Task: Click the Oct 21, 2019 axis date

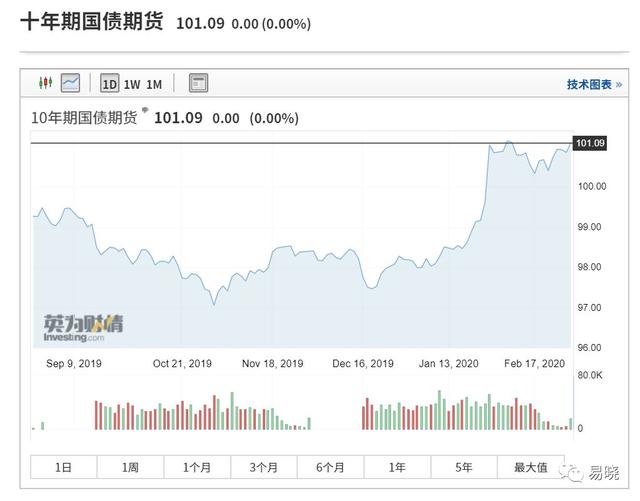Action: (182, 363)
